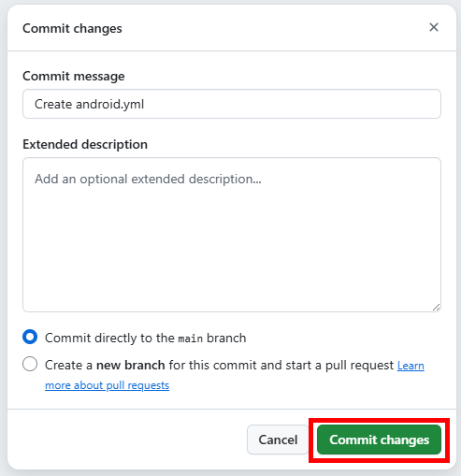Close the Commit changes dialog

[x=434, y=27]
